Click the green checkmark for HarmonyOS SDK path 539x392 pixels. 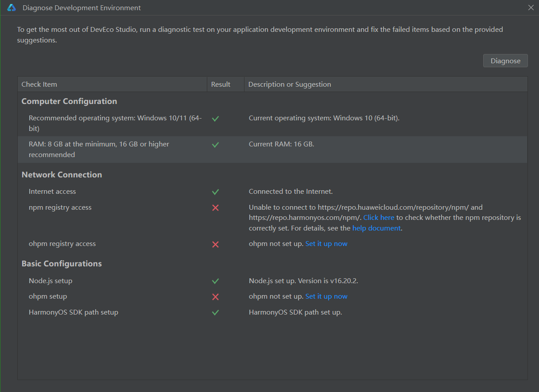(215, 312)
